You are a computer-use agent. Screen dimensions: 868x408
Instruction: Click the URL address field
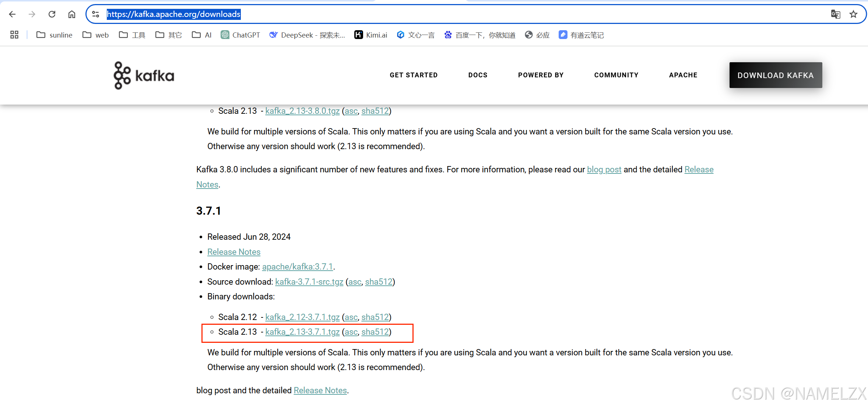coord(442,14)
